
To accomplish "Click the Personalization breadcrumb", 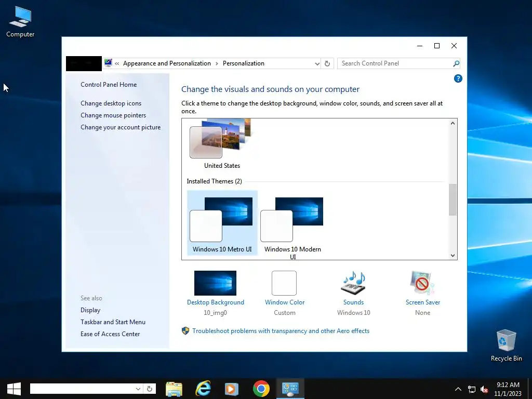I will (244, 63).
